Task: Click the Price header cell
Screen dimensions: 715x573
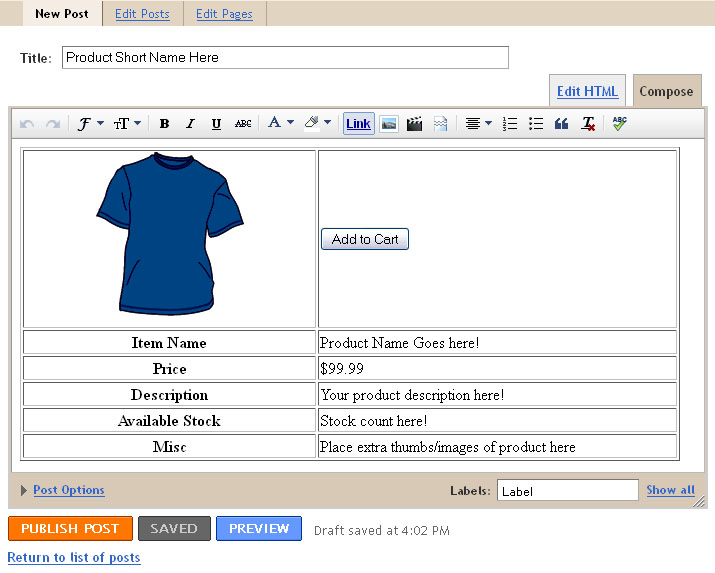Action: 169,368
